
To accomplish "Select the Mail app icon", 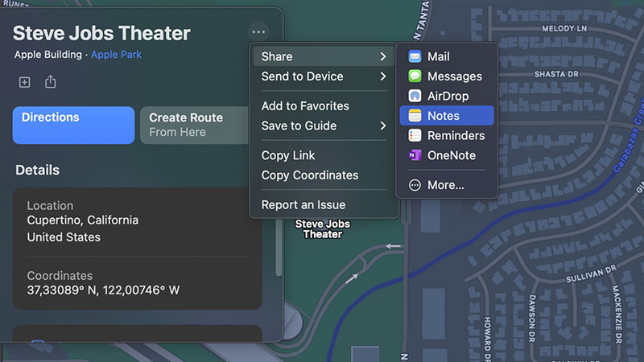I will [x=415, y=56].
